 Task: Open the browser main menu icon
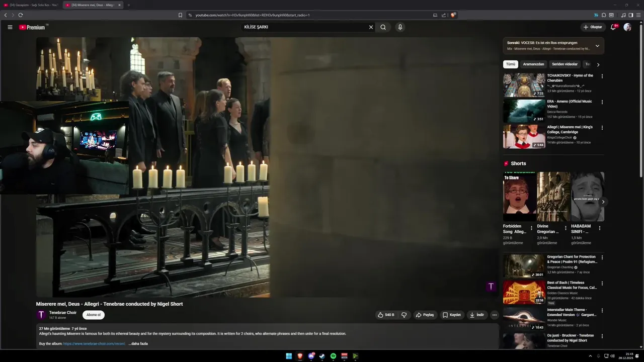click(x=638, y=15)
